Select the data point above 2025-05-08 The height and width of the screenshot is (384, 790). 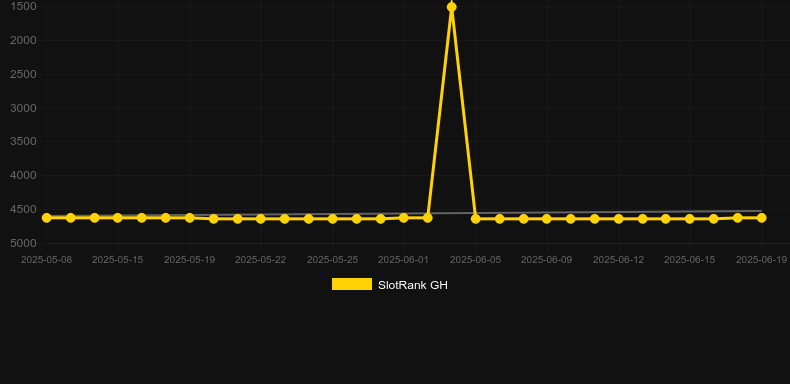coord(46,218)
